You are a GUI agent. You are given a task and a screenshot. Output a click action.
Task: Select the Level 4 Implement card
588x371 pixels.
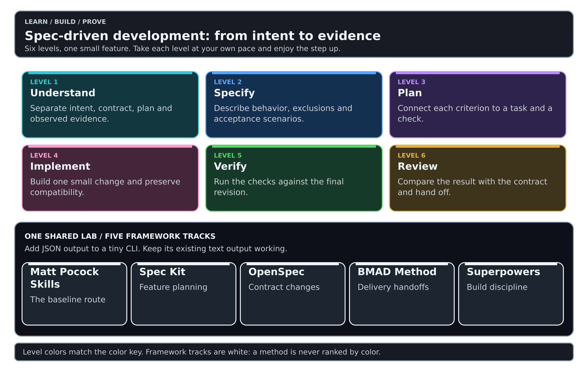tap(110, 178)
